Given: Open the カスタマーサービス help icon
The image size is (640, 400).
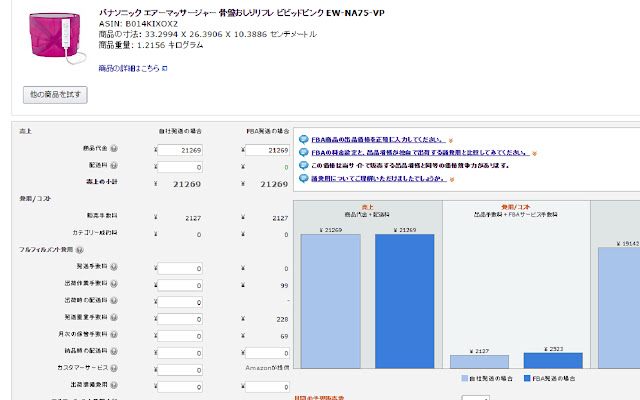Looking at the screenshot, I should 114,369.
